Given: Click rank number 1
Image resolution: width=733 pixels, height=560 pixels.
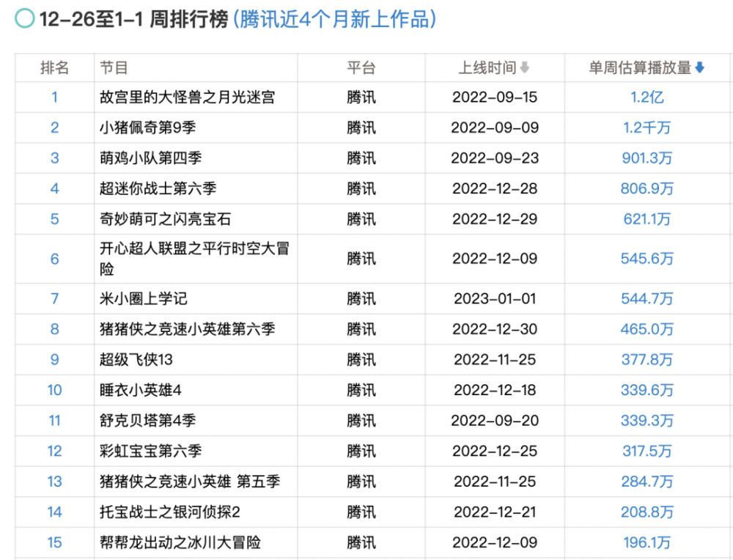Looking at the screenshot, I should pyautogui.click(x=55, y=97).
